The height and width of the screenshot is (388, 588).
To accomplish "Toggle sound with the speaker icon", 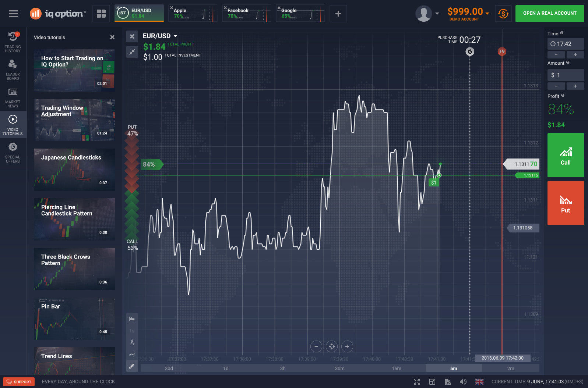I will point(463,382).
